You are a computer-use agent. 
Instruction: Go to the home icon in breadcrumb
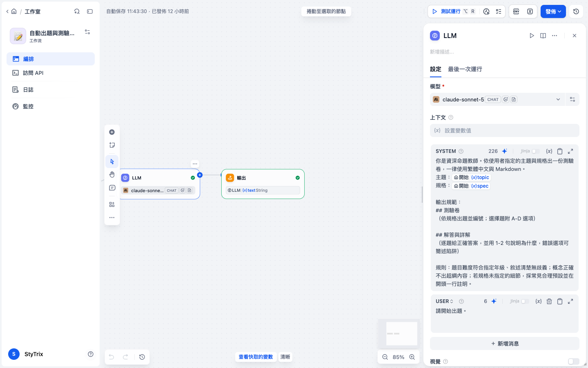(14, 11)
